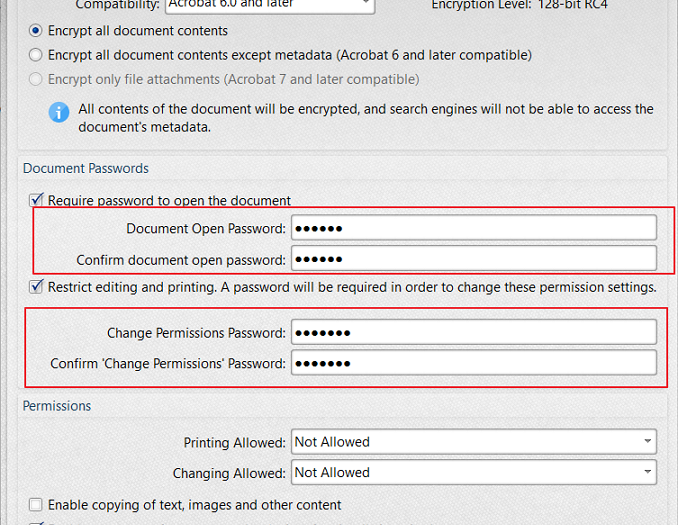Click the Changing Allowed label
The width and height of the screenshot is (678, 525).
[229, 472]
